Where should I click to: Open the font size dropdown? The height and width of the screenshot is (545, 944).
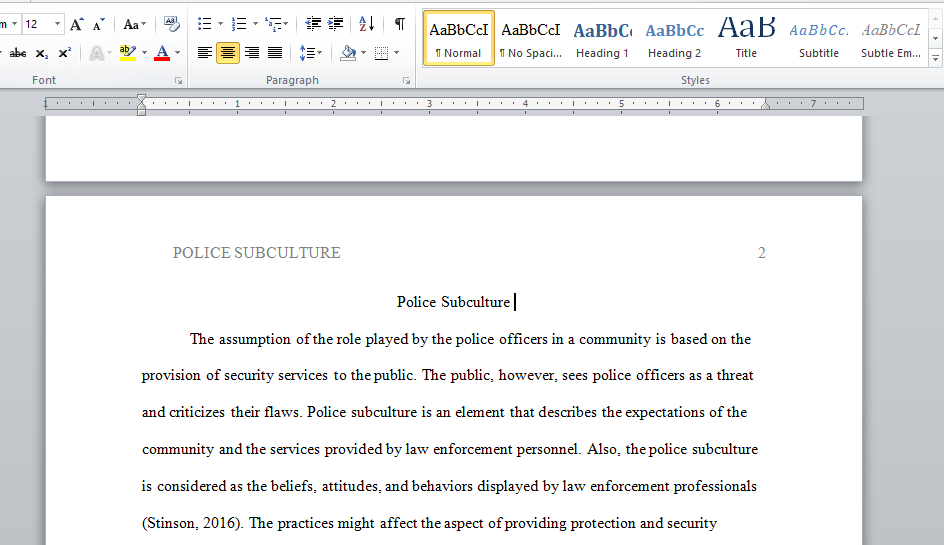(x=57, y=24)
